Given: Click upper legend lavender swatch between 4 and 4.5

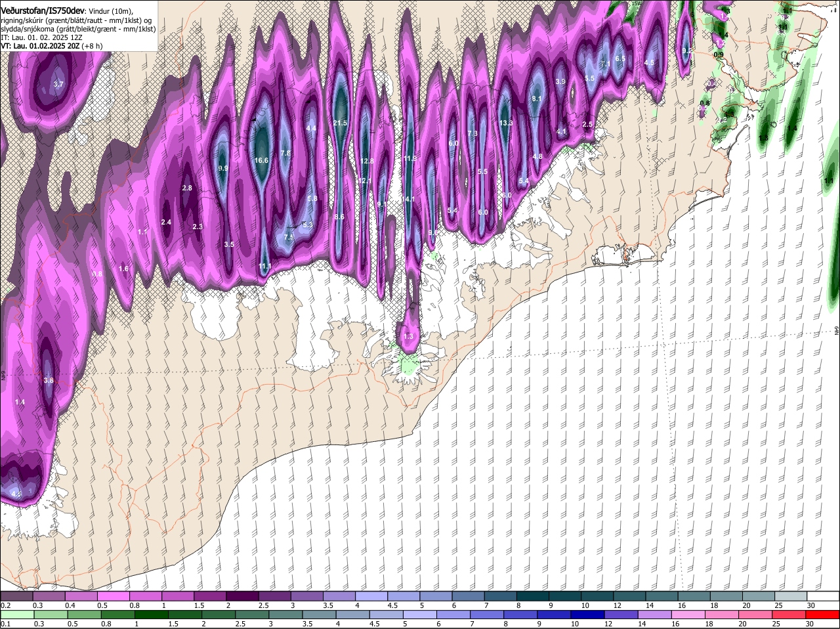Looking at the screenshot, I should click(x=371, y=596).
